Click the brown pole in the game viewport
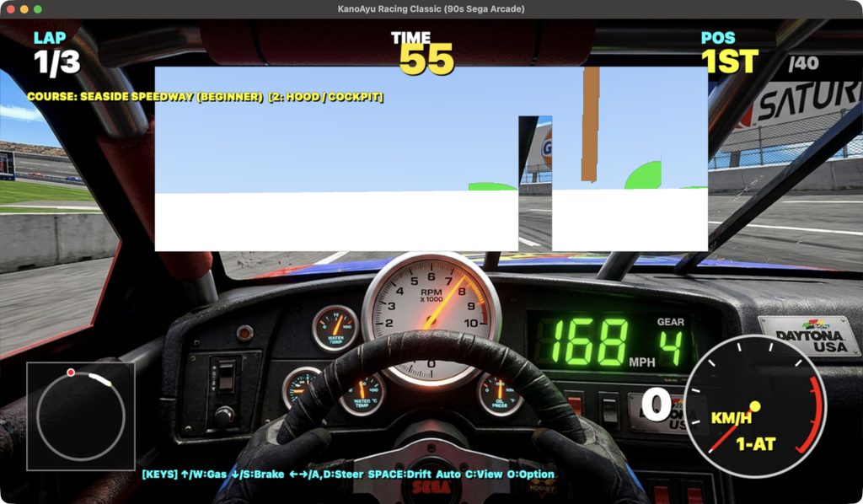The height and width of the screenshot is (504, 863). [591, 125]
